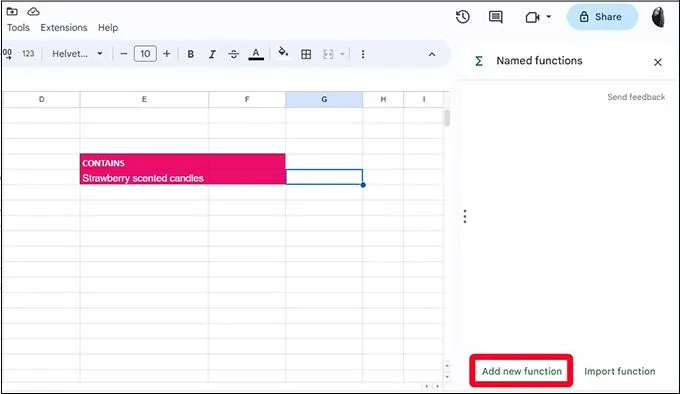Select column G header
Screen dimensions: 680x394
[x=324, y=99]
